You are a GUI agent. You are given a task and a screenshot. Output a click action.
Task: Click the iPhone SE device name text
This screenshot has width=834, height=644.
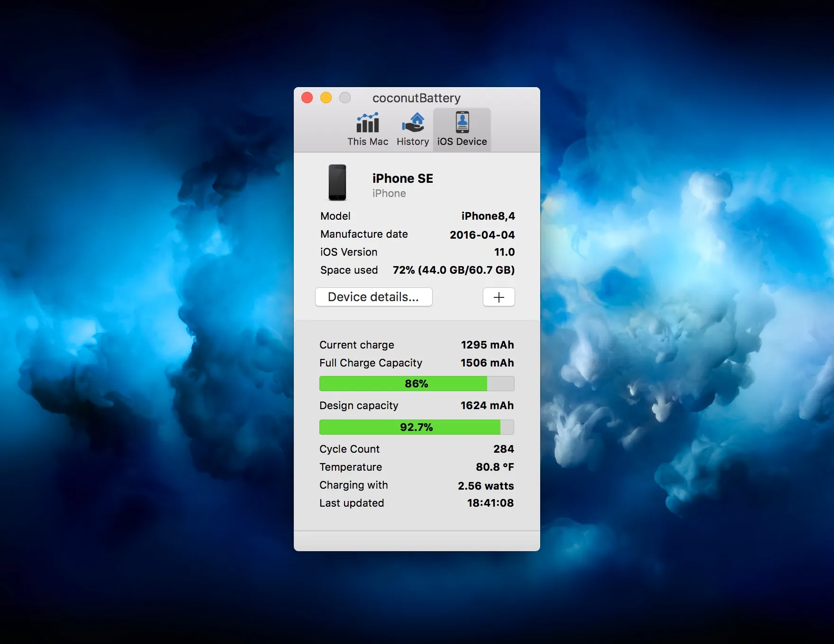pos(403,179)
